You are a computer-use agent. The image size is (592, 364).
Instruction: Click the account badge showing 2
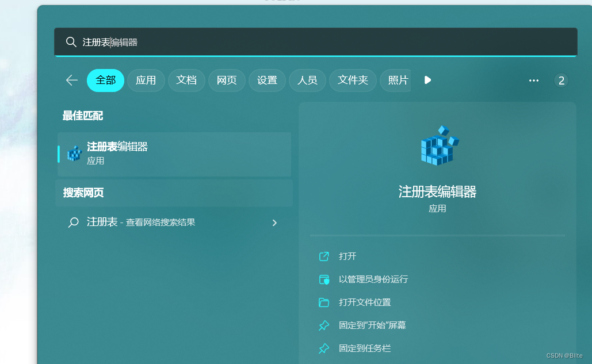point(561,81)
